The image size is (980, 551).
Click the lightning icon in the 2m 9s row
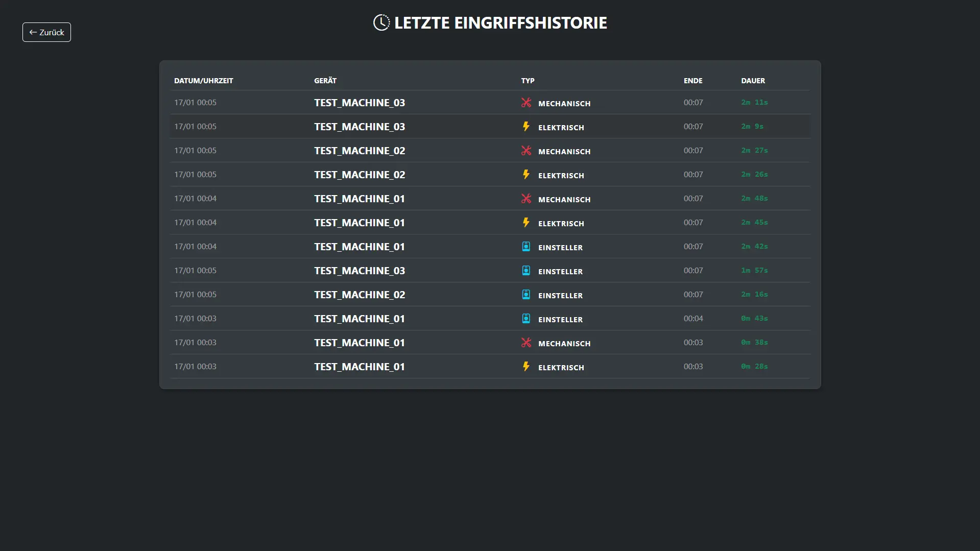(526, 127)
